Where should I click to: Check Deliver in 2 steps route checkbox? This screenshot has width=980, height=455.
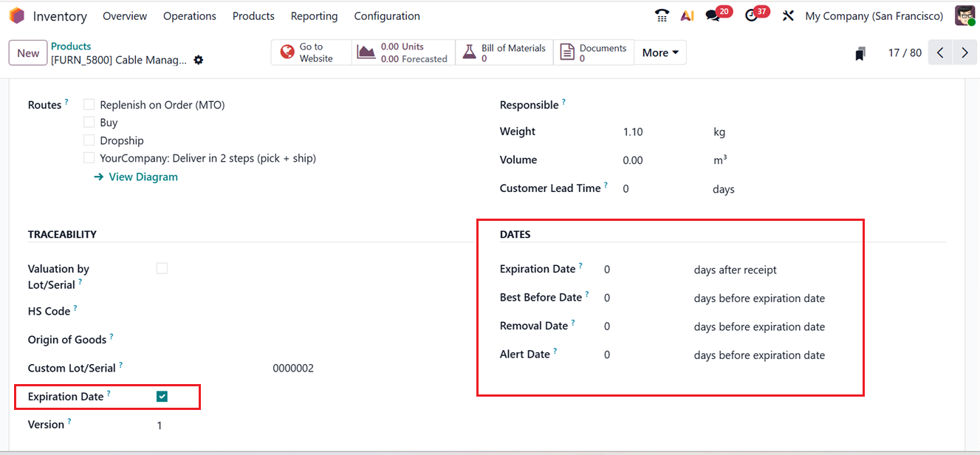89,158
